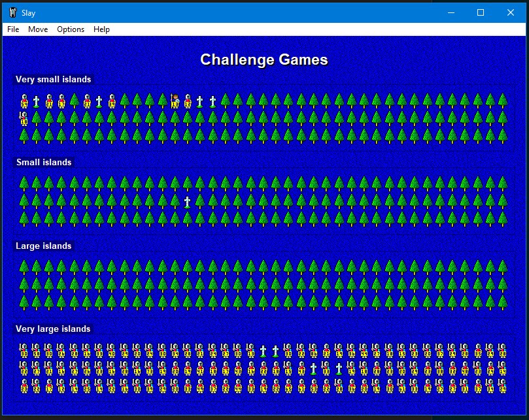
Task: Click gravestone between Very large knights 33 and 19
Action: click(x=339, y=369)
